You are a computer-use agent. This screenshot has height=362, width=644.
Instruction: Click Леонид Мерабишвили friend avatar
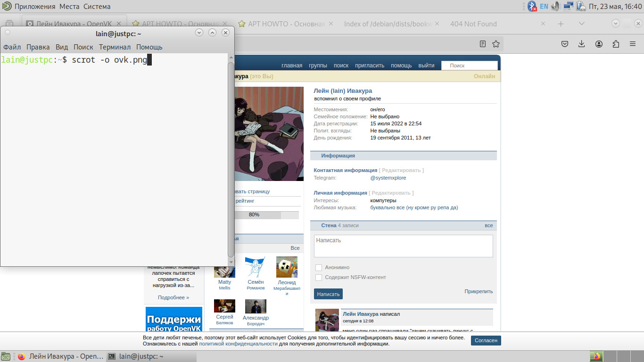point(287,267)
